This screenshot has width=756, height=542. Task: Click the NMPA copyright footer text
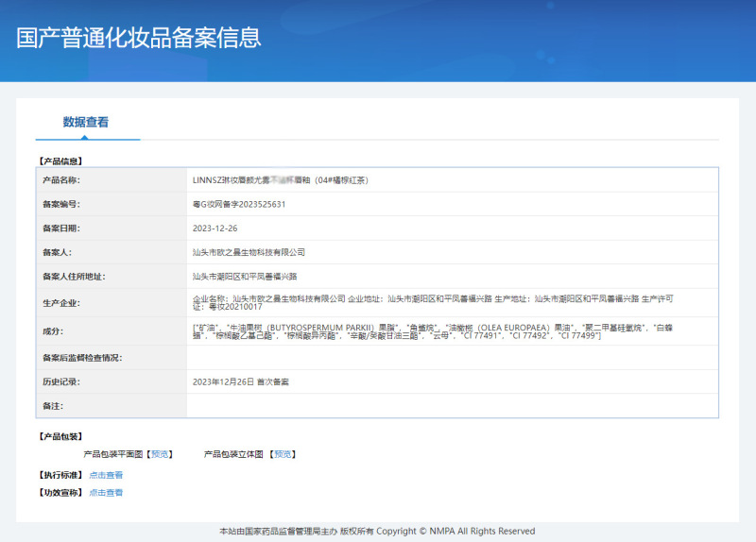pos(377,531)
